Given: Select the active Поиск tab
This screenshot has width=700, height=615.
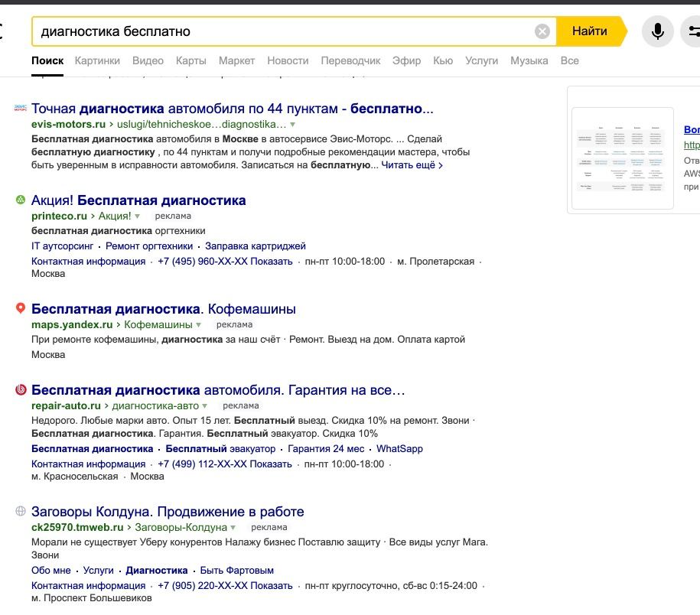Looking at the screenshot, I should (47, 60).
